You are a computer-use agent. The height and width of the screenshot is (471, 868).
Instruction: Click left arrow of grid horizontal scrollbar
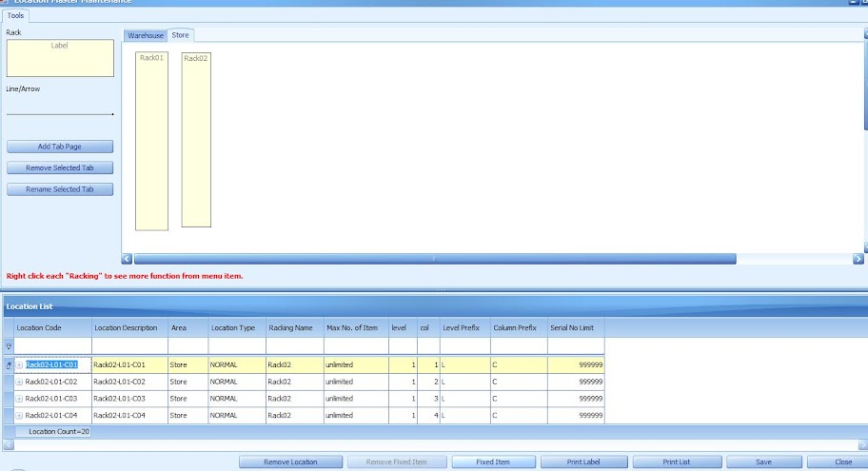point(9,444)
